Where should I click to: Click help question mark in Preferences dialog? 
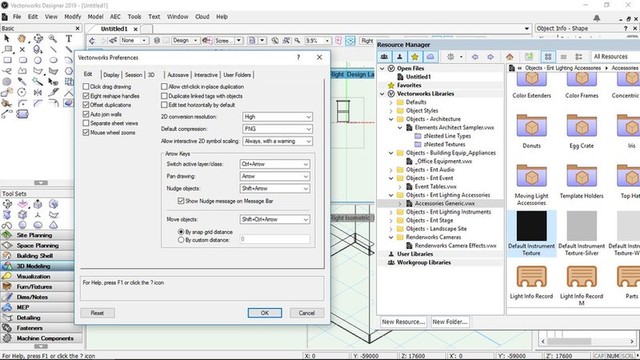click(x=298, y=58)
